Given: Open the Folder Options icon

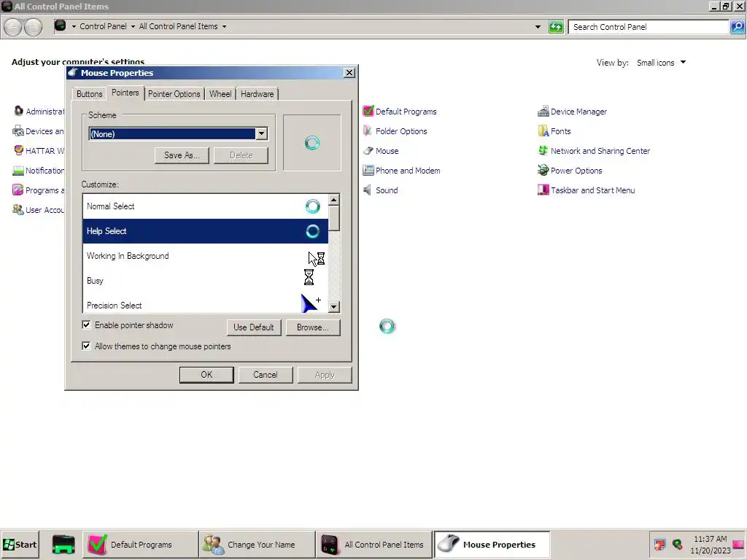Looking at the screenshot, I should (368, 131).
